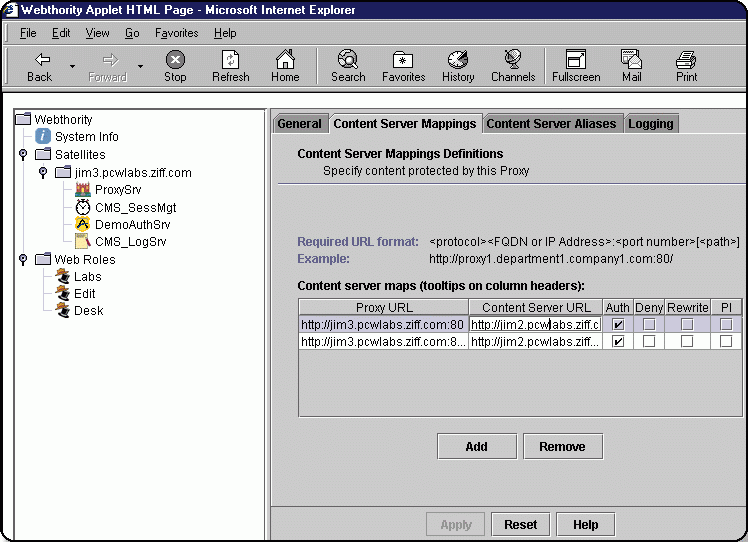The width and height of the screenshot is (748, 542).
Task: Select the Desk web role icon
Action: [x=62, y=310]
